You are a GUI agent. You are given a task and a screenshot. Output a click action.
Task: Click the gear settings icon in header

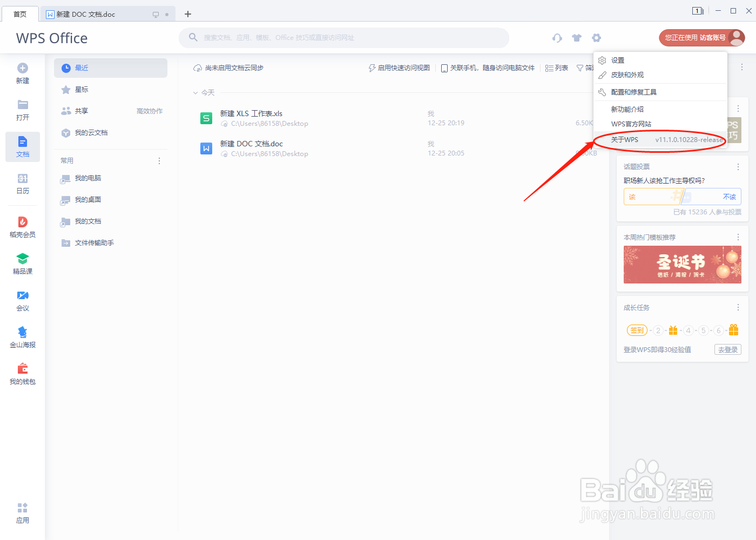pyautogui.click(x=596, y=38)
